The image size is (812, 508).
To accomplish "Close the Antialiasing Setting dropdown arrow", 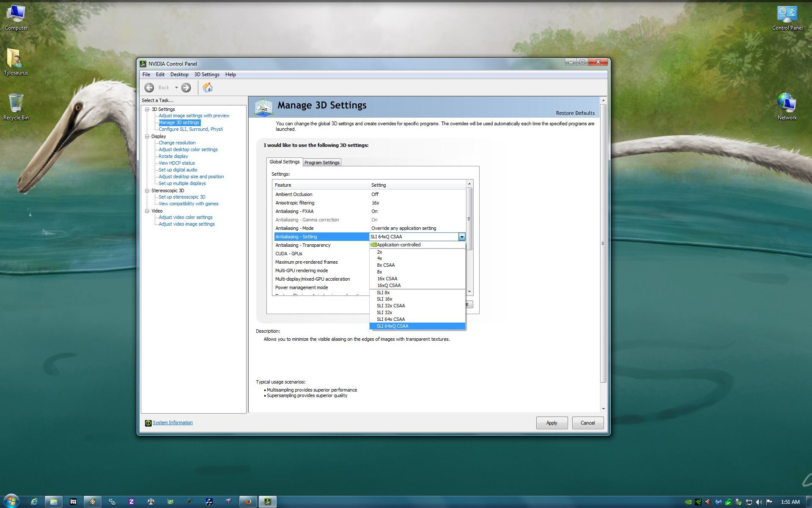I will point(462,237).
